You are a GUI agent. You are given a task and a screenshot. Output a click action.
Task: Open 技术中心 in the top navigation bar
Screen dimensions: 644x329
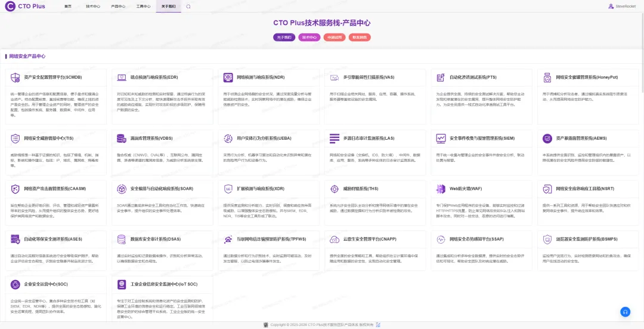[x=93, y=7]
